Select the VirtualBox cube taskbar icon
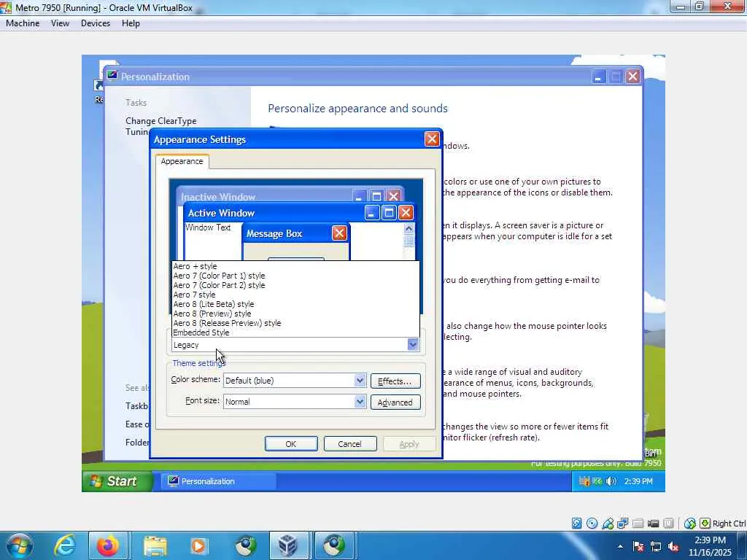 point(288,545)
